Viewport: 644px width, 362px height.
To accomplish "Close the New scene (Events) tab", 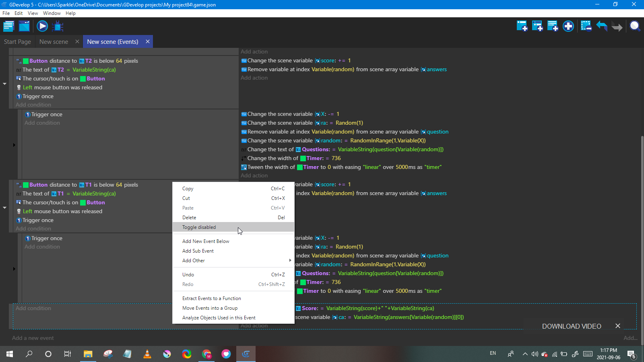I will click(148, 41).
